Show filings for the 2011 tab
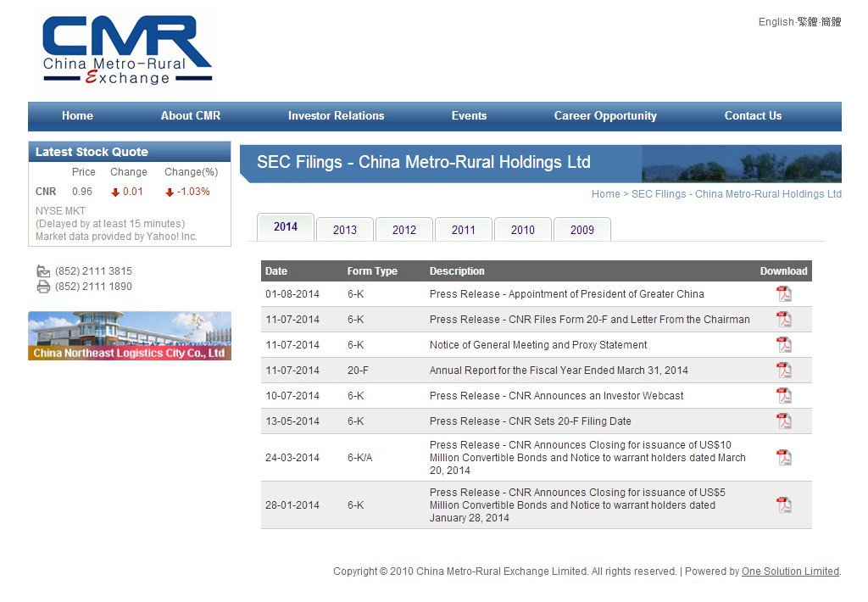This screenshot has width=868, height=602. pyautogui.click(x=464, y=230)
